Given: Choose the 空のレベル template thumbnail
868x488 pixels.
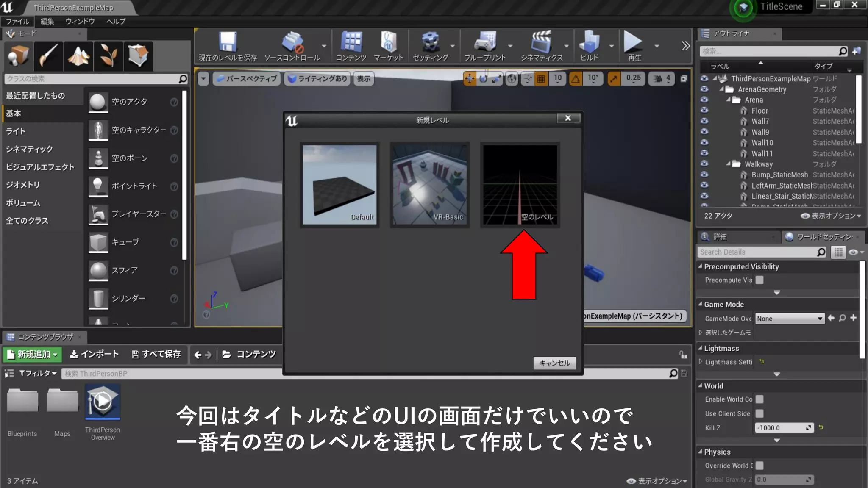Looking at the screenshot, I should pos(520,185).
